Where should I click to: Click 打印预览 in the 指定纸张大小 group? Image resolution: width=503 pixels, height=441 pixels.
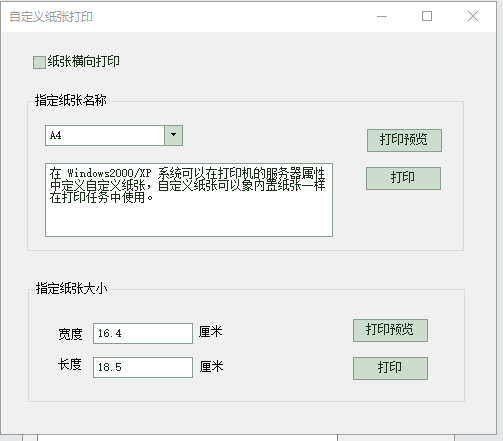tap(390, 330)
